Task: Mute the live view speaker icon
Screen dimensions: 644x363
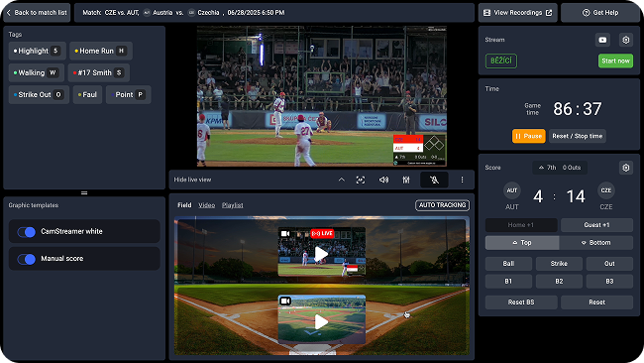Action: pos(383,181)
